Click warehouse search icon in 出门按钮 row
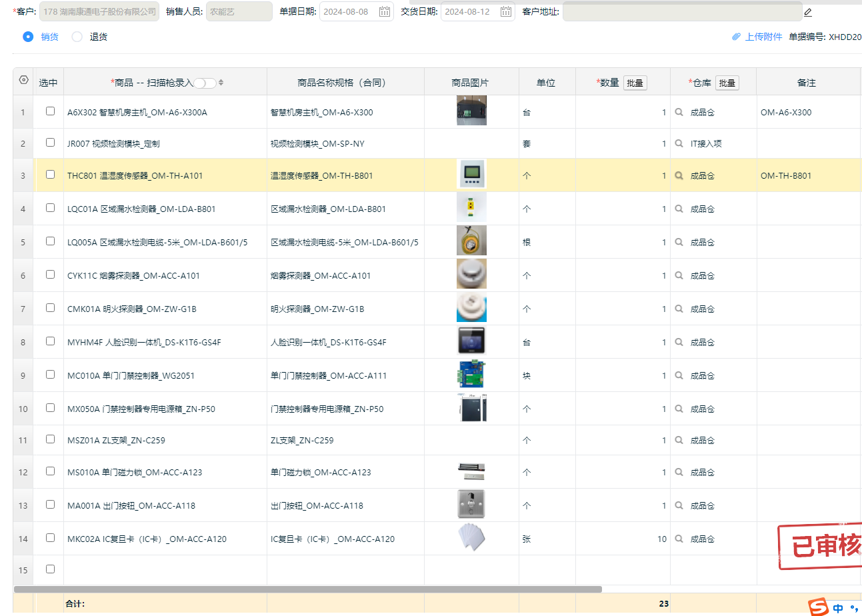Image resolution: width=862 pixels, height=616 pixels. tap(679, 505)
